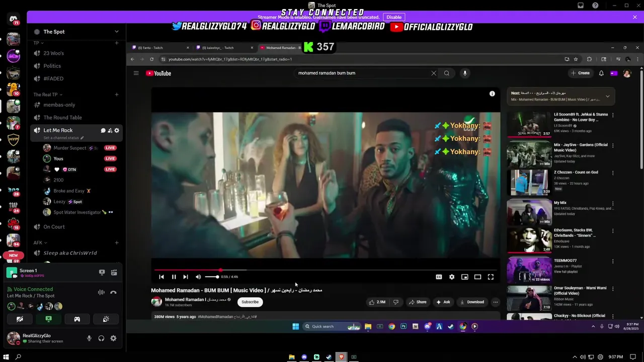Open YouTube player settings gear

(x=452, y=277)
